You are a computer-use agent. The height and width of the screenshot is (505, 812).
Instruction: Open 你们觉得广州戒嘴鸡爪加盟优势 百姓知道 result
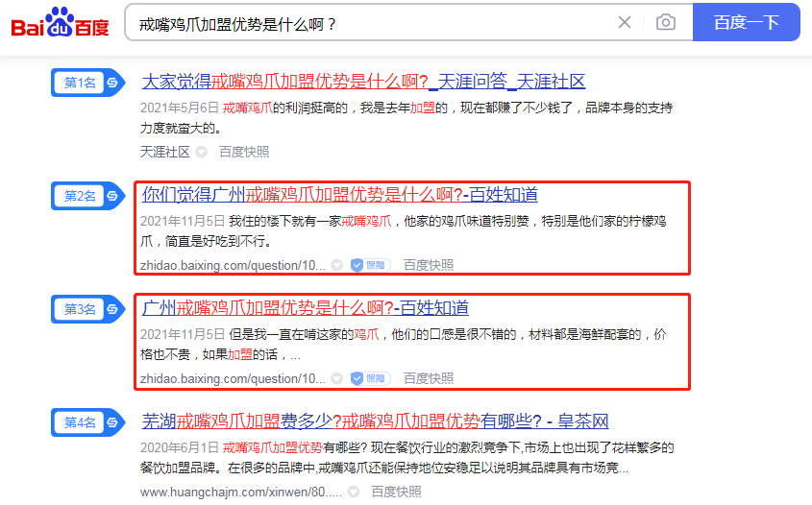[339, 195]
